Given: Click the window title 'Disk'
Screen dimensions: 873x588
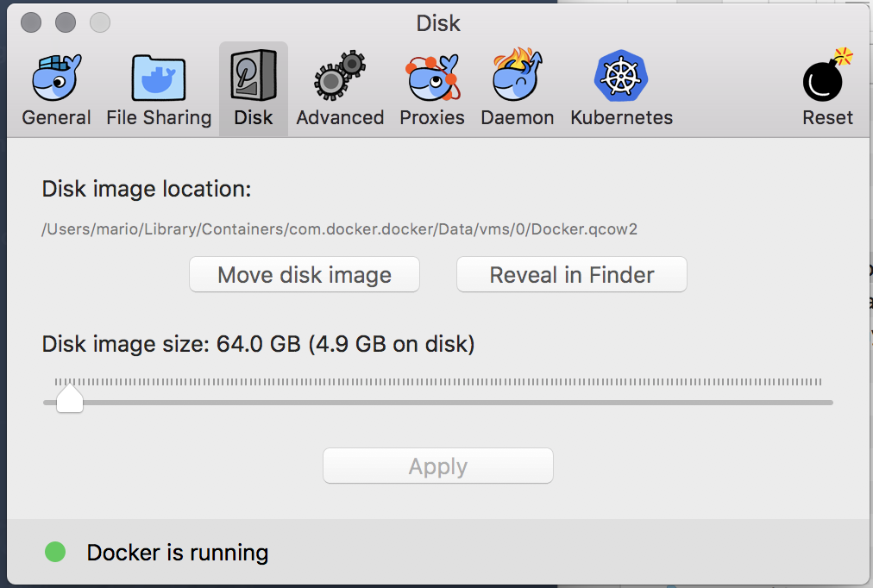Looking at the screenshot, I should coord(438,23).
